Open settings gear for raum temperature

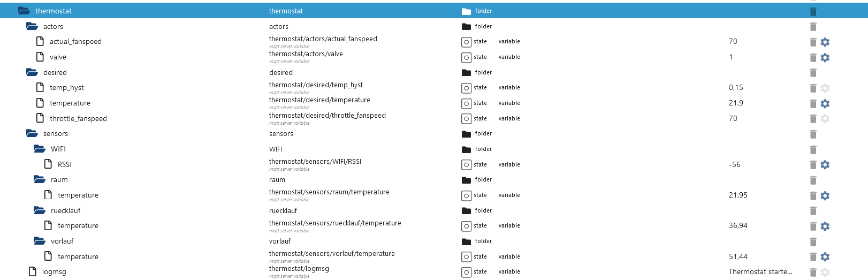[825, 195]
